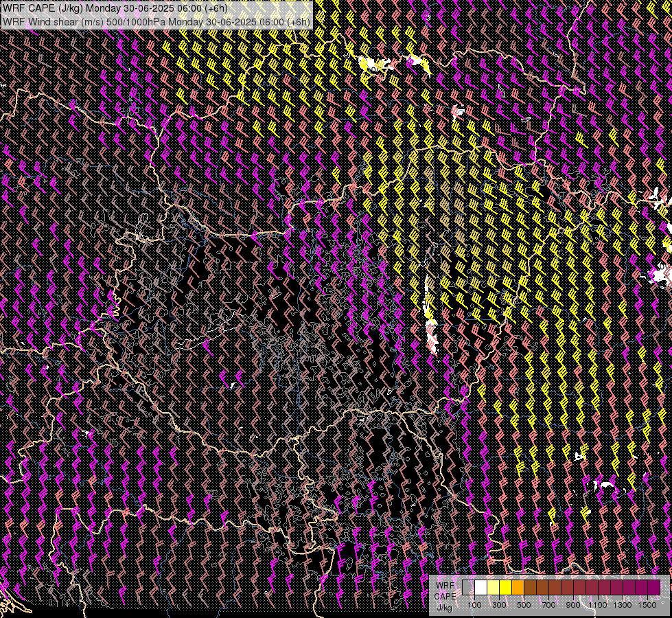
Task: Click the 300 legend tick label
Action: (x=499, y=605)
